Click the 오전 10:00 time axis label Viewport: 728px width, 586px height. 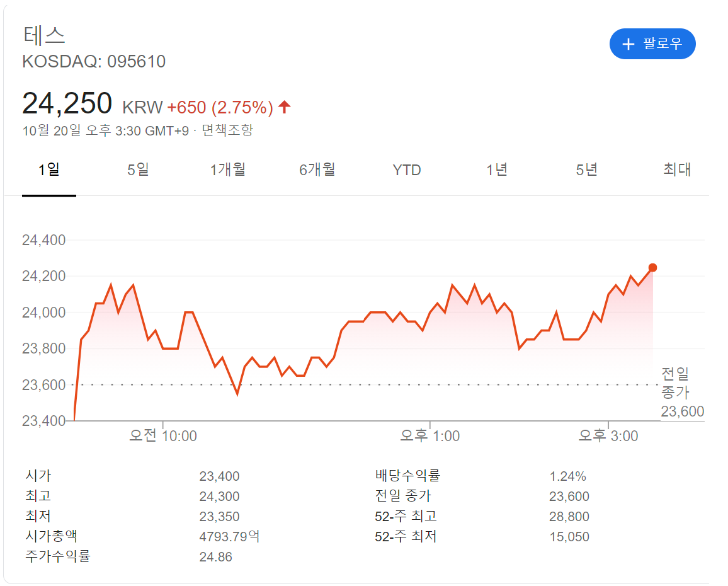[x=162, y=435]
